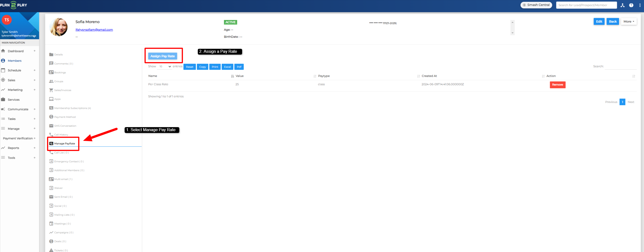Open Bookings section
Viewport: 644px width, 252px height.
[60, 72]
